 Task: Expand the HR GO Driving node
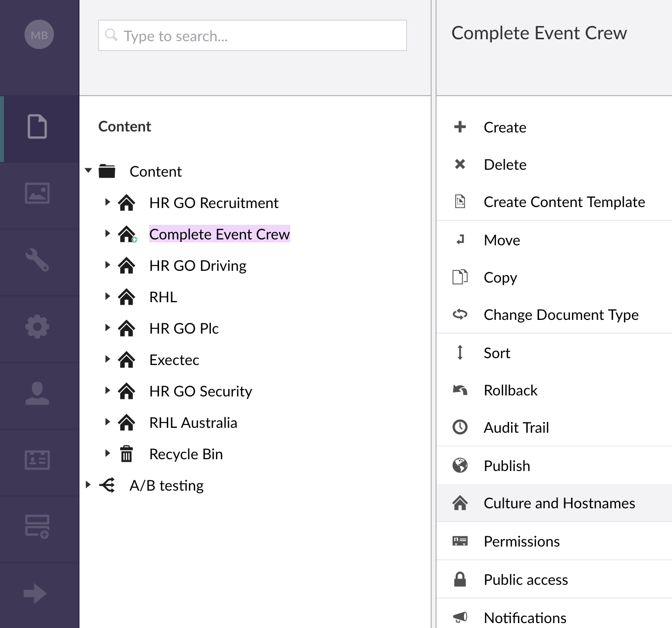coord(107,264)
